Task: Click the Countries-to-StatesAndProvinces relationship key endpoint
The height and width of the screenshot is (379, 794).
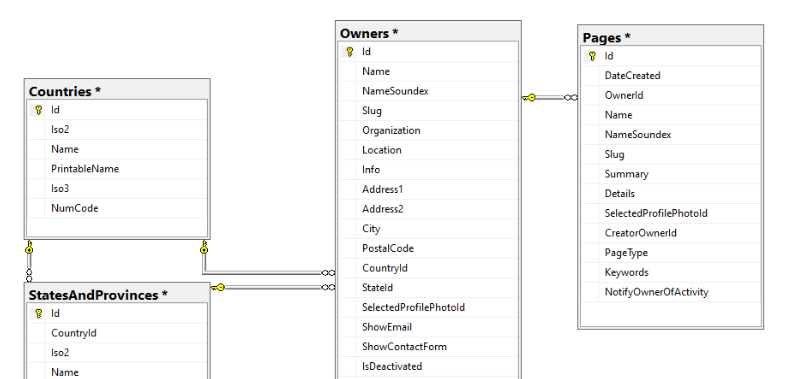Action: [x=29, y=247]
